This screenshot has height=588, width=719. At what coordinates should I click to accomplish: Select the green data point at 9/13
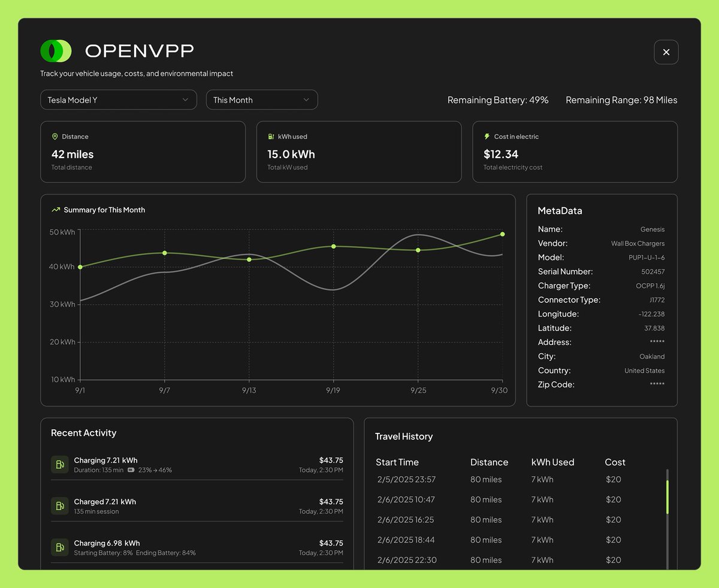point(249,259)
